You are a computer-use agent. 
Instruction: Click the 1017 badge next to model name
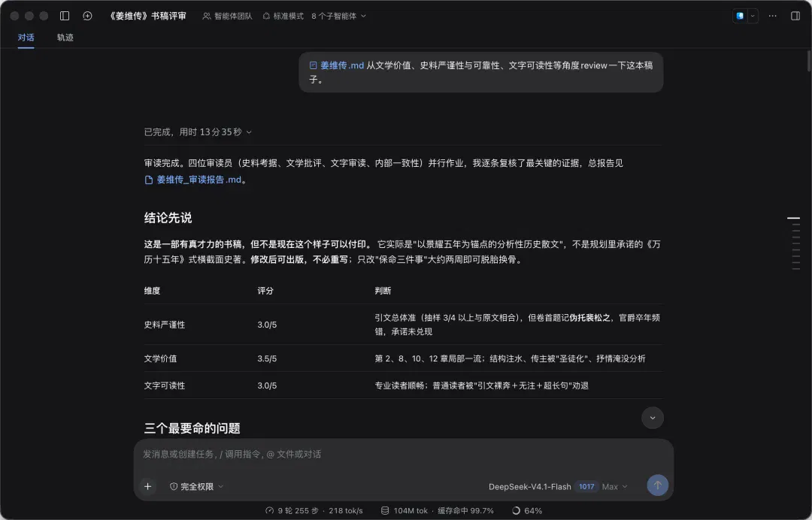pos(586,486)
